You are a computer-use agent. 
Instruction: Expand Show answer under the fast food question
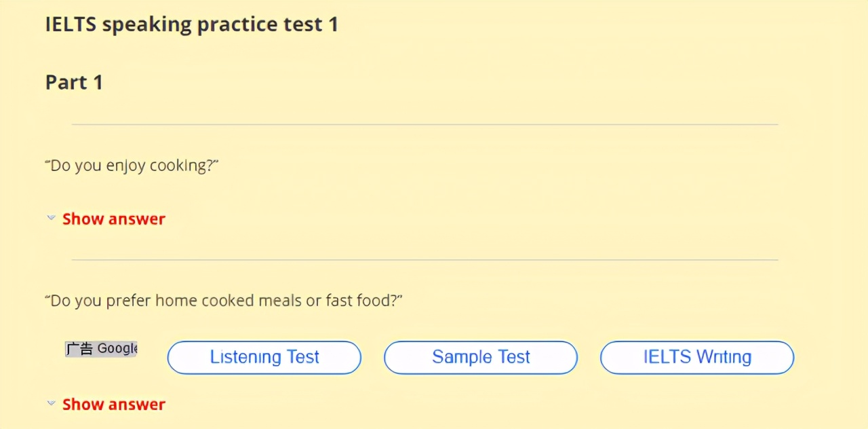coord(113,405)
